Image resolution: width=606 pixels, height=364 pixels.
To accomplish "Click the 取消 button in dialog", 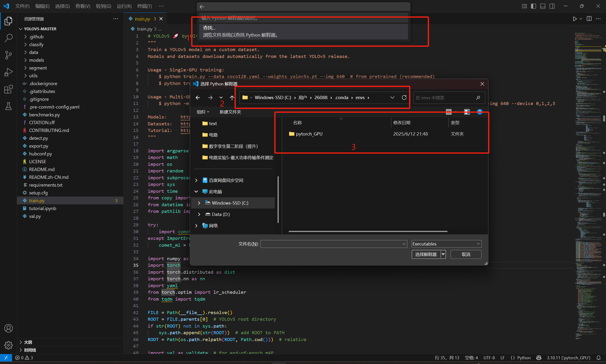I will 466,254.
